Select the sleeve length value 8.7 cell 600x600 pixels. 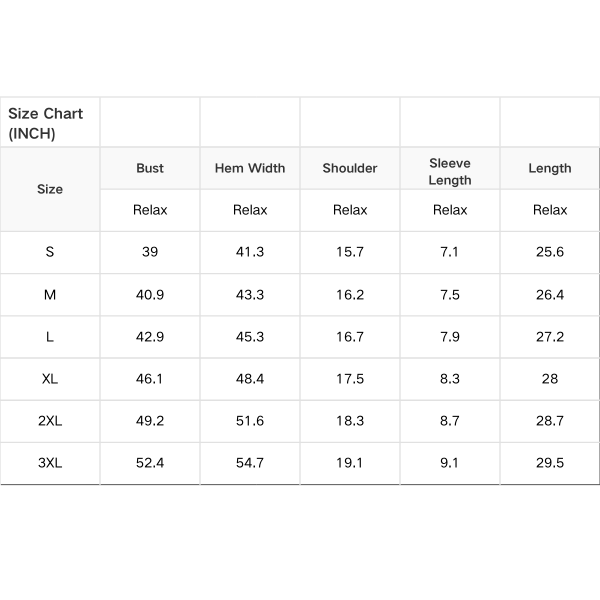(450, 421)
